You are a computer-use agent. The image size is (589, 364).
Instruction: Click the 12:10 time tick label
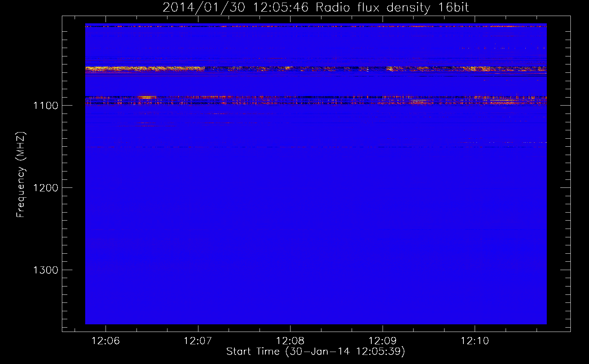pos(475,341)
